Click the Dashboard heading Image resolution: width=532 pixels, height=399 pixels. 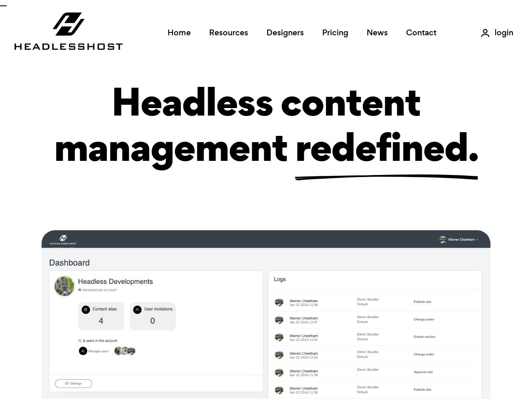tap(69, 263)
